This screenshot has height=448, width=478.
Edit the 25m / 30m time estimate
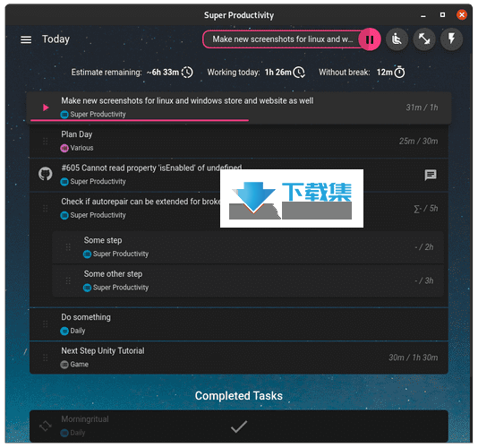(419, 141)
